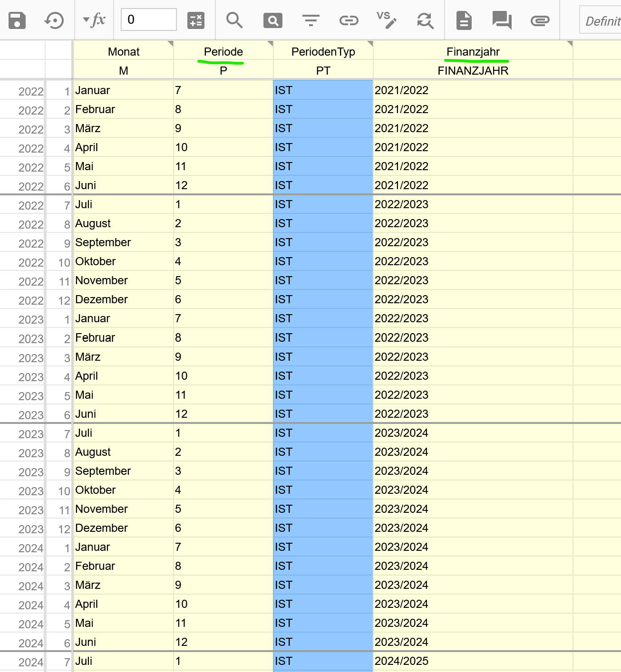
Task: Click the search-in-cells icon
Action: pos(272,19)
